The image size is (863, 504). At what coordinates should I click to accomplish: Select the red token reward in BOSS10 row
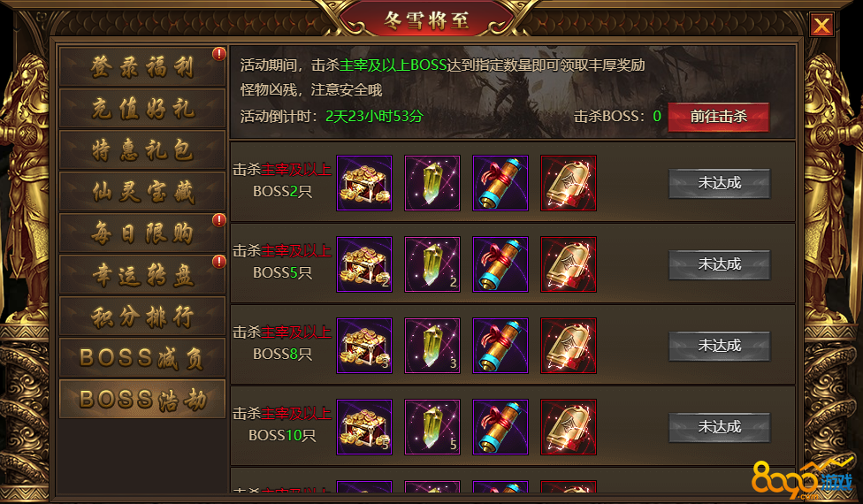pos(569,427)
